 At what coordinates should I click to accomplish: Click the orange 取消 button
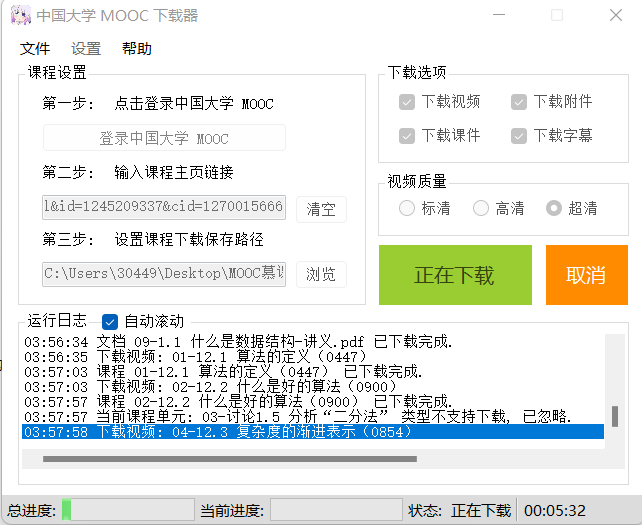point(587,275)
